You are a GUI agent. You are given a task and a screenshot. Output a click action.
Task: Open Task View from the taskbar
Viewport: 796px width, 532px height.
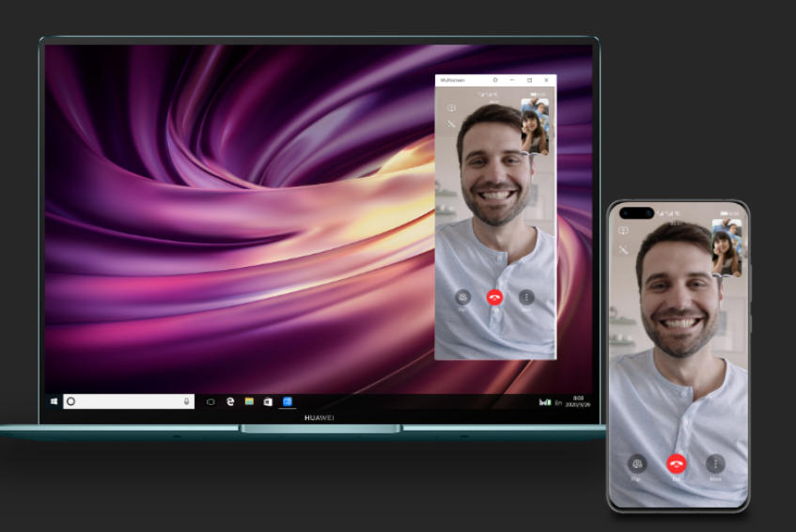click(211, 401)
